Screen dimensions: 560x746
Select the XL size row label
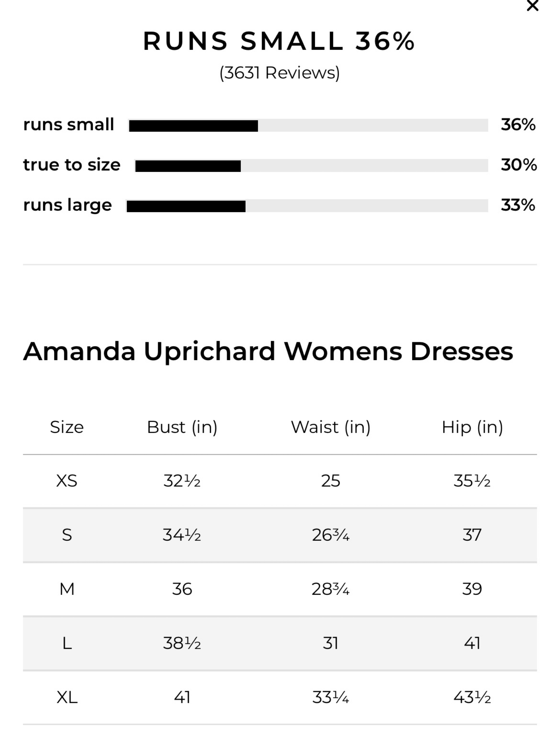(67, 697)
